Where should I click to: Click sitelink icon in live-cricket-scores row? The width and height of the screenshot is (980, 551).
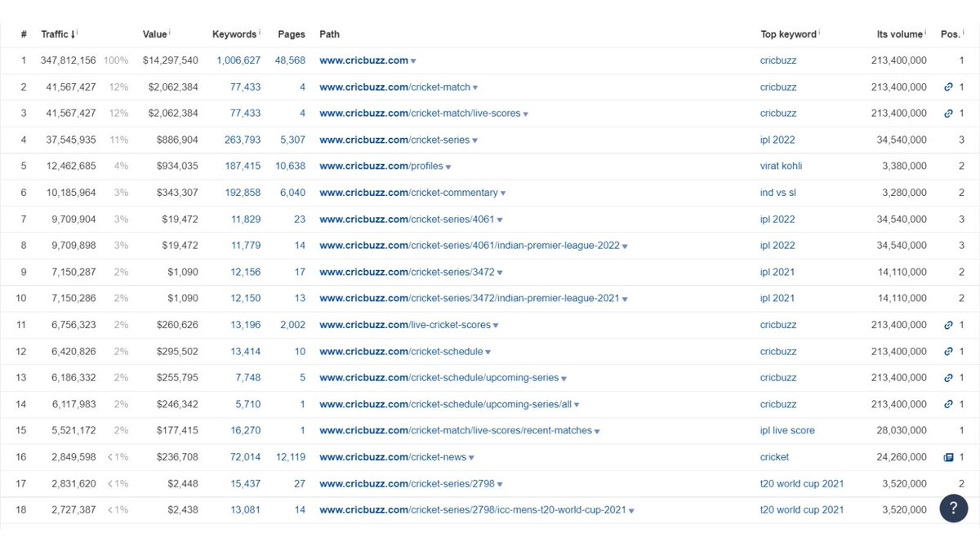click(948, 325)
